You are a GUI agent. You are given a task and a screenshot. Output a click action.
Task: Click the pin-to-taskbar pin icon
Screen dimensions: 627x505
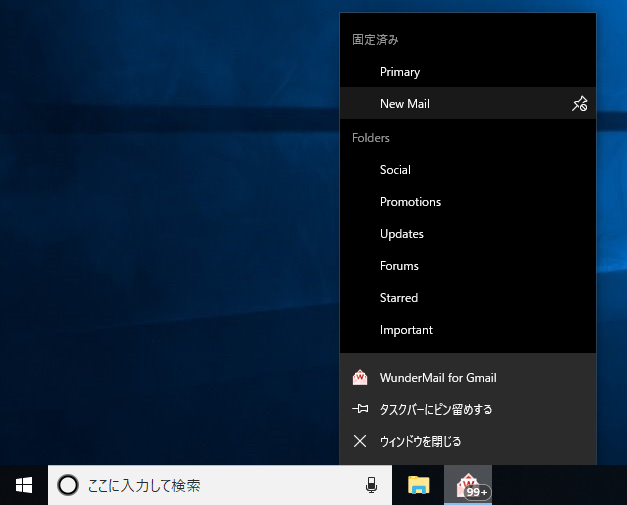[360, 409]
